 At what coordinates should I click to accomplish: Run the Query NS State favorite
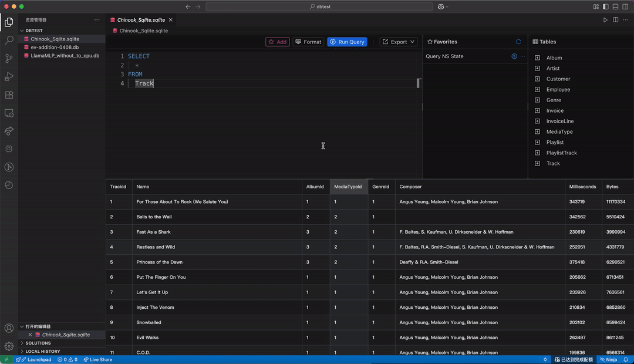pyautogui.click(x=514, y=56)
